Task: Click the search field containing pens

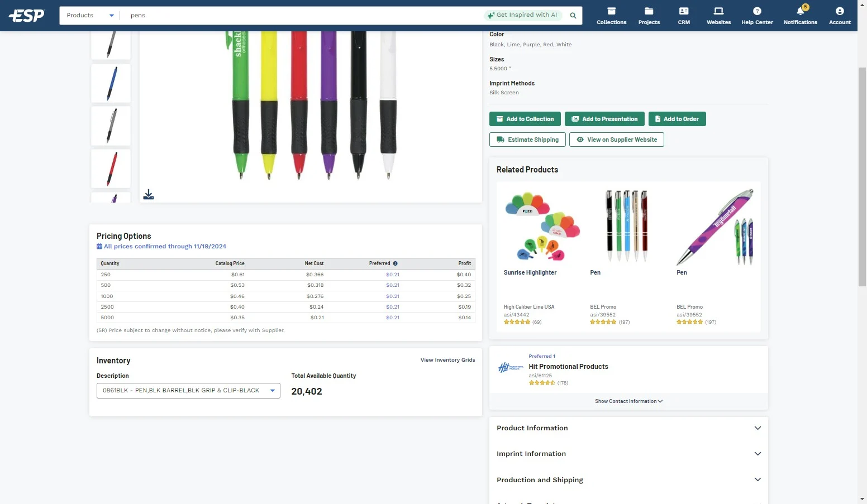Action: click(x=302, y=16)
